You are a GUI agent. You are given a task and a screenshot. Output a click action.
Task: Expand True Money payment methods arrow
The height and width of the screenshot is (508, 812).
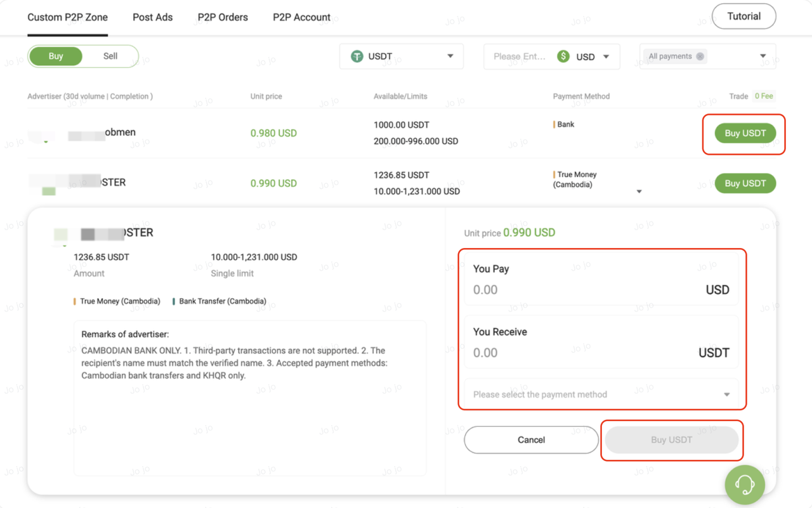(x=639, y=192)
